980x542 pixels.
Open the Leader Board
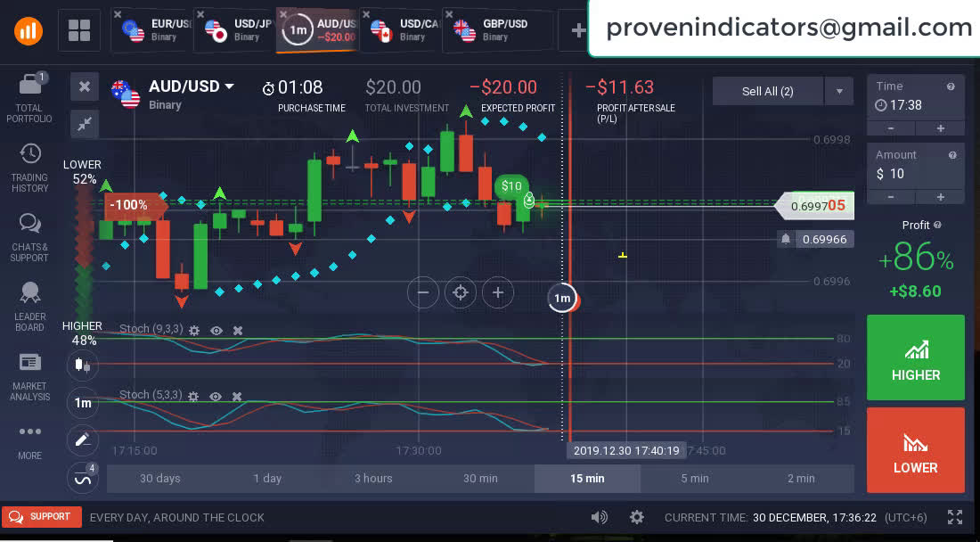[x=29, y=293]
